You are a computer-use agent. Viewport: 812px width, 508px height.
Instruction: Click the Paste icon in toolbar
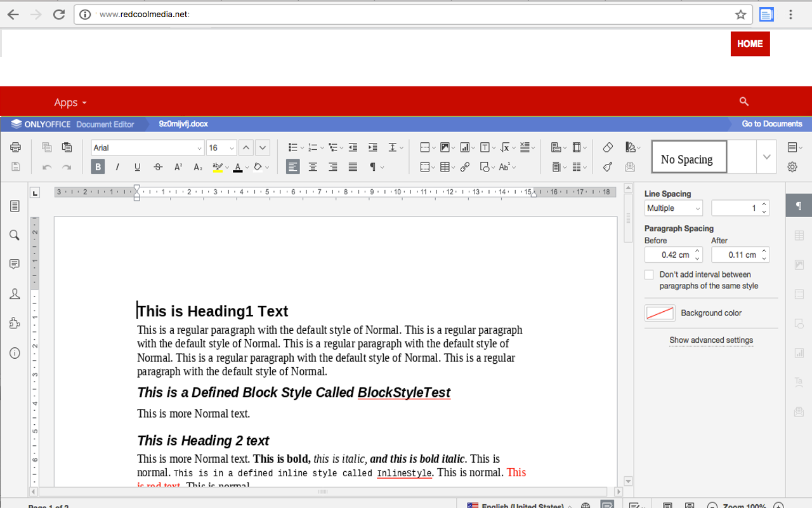67,147
